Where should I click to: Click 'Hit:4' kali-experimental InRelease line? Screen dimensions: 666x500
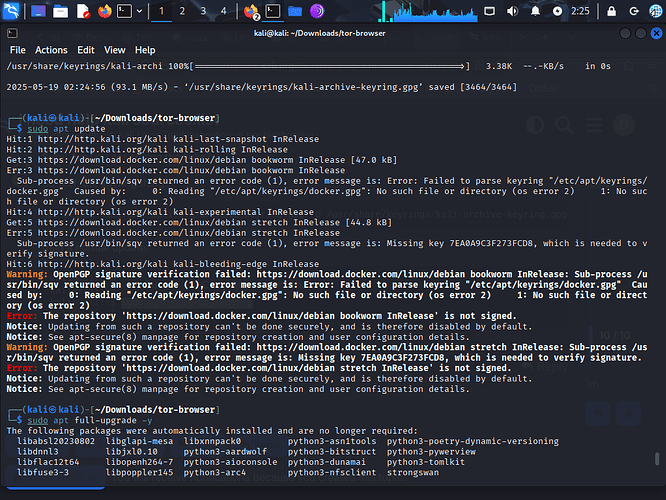tap(160, 212)
